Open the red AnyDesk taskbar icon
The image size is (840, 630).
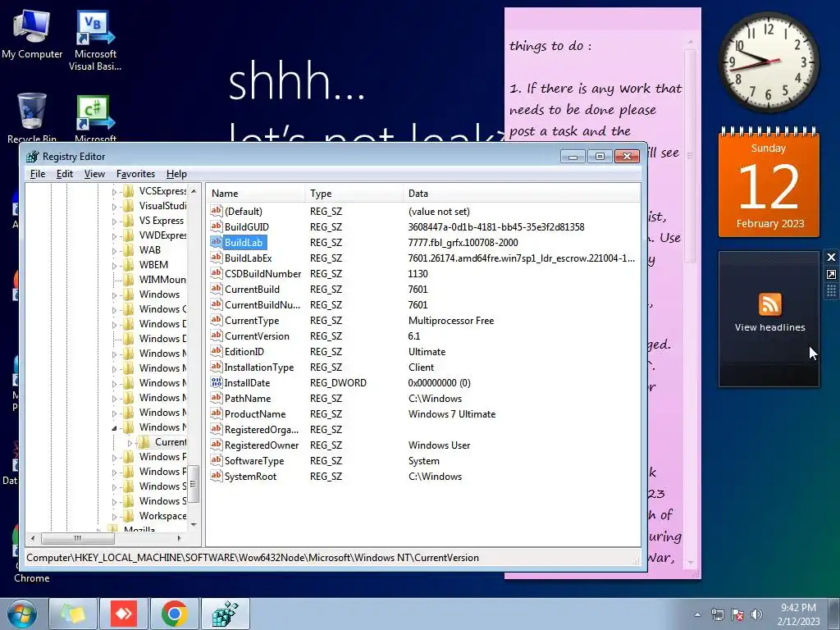click(124, 614)
